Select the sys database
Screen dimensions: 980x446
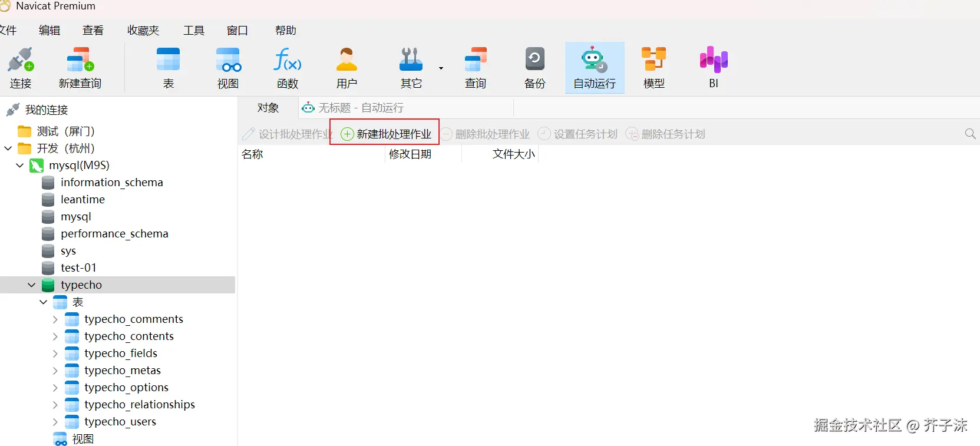(x=68, y=251)
